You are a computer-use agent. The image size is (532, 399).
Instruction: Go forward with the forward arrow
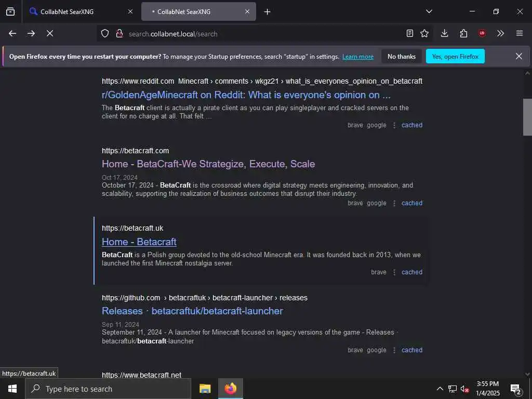click(31, 33)
